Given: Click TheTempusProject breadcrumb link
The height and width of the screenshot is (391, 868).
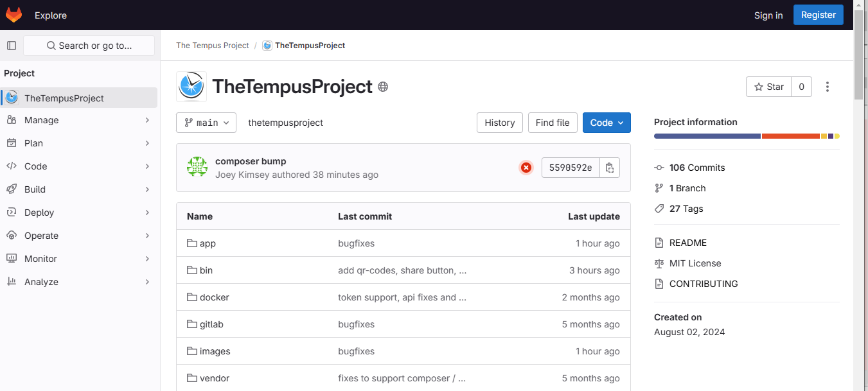Looking at the screenshot, I should coord(310,46).
